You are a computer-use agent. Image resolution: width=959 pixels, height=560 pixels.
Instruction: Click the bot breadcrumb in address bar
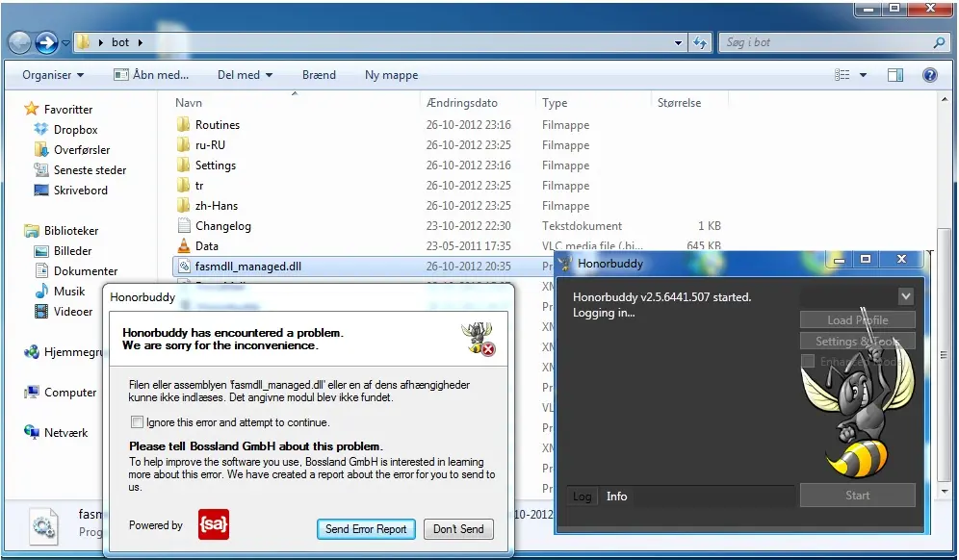point(119,42)
